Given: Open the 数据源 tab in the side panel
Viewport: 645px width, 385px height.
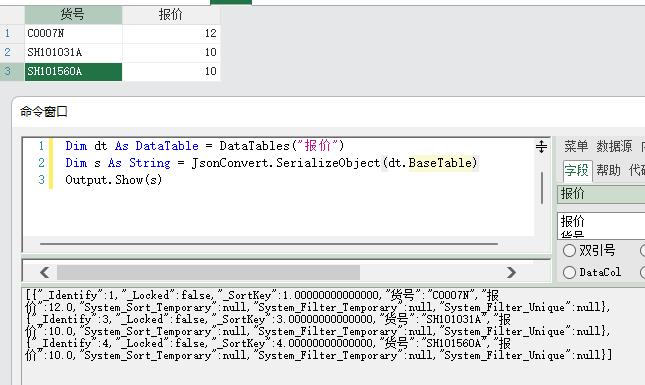Looking at the screenshot, I should [614, 146].
